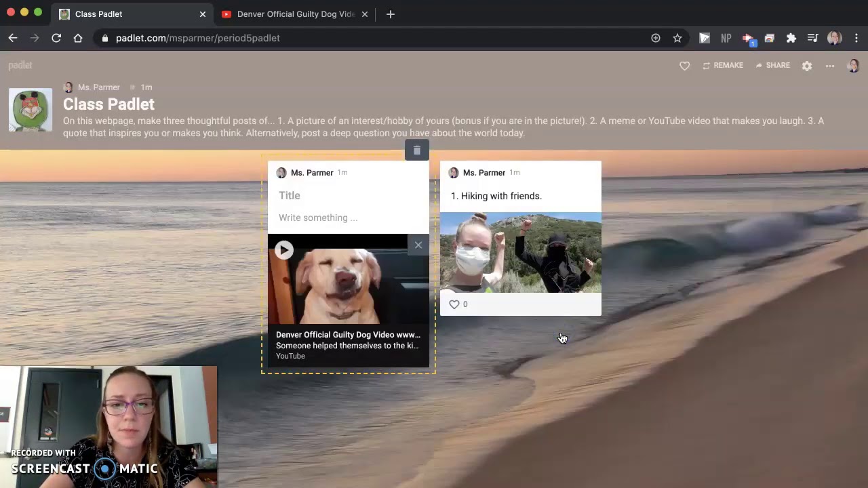
Task: Open the user avatar in Padlet header
Action: tap(853, 65)
